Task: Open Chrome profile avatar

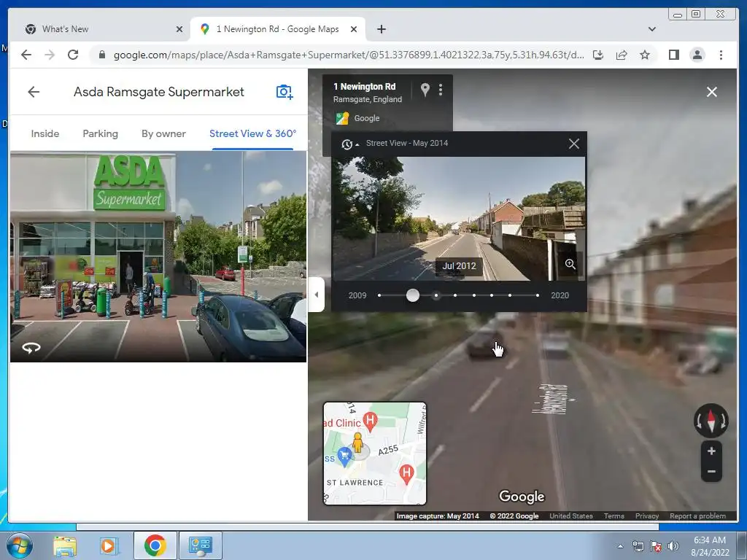Action: (x=697, y=55)
